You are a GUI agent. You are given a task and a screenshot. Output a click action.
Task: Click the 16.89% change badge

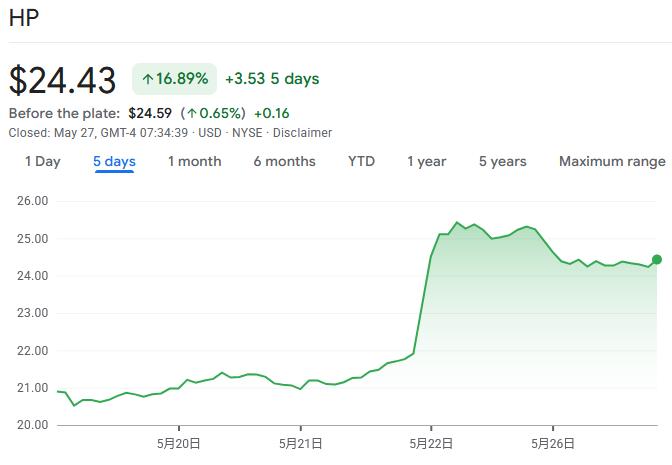174,79
